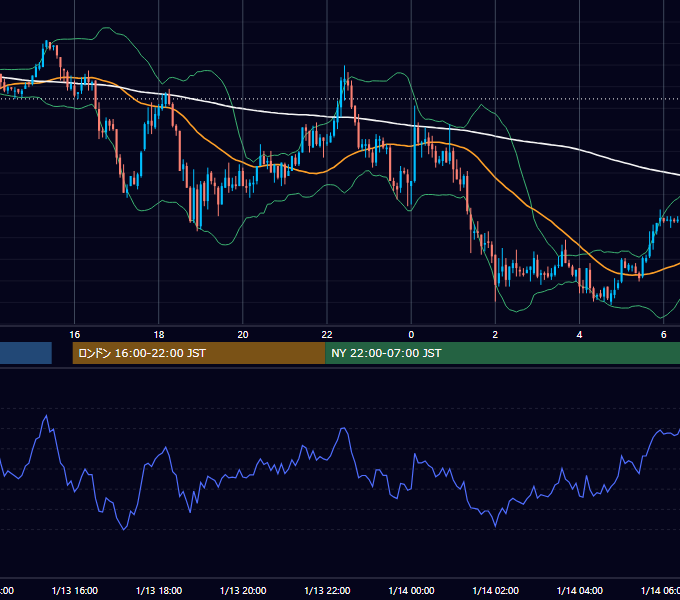Image resolution: width=680 pixels, height=600 pixels.
Task: Click hour label 20 on price chart axis
Action: coord(243,334)
